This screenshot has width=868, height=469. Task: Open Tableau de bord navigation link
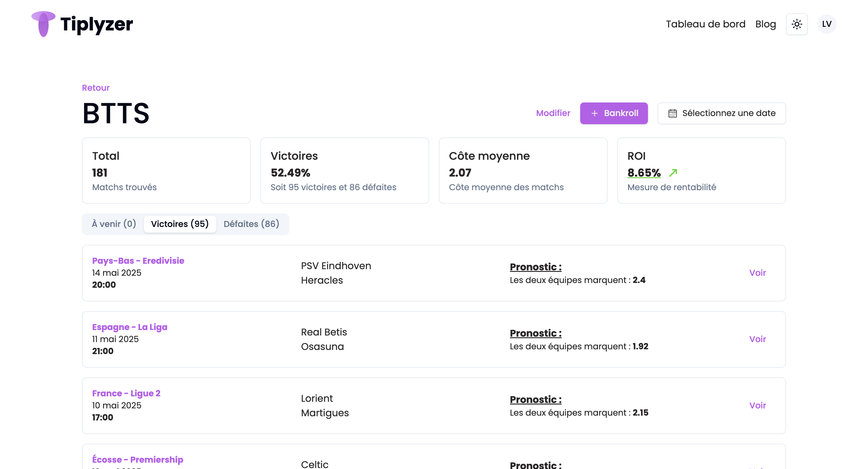705,24
